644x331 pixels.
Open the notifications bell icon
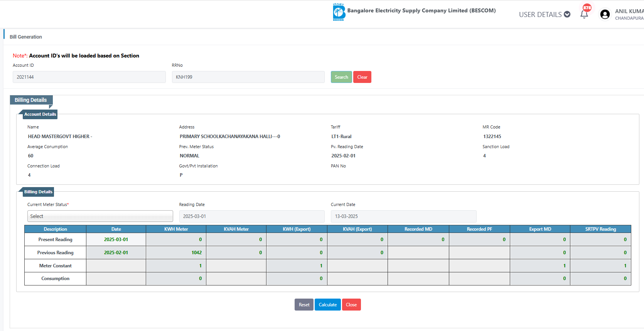coord(584,15)
